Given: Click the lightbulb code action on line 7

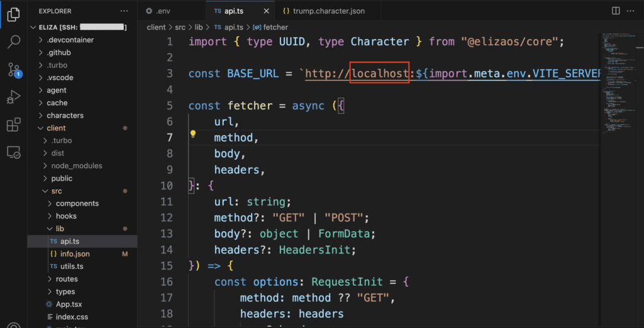Looking at the screenshot, I should click(x=193, y=134).
